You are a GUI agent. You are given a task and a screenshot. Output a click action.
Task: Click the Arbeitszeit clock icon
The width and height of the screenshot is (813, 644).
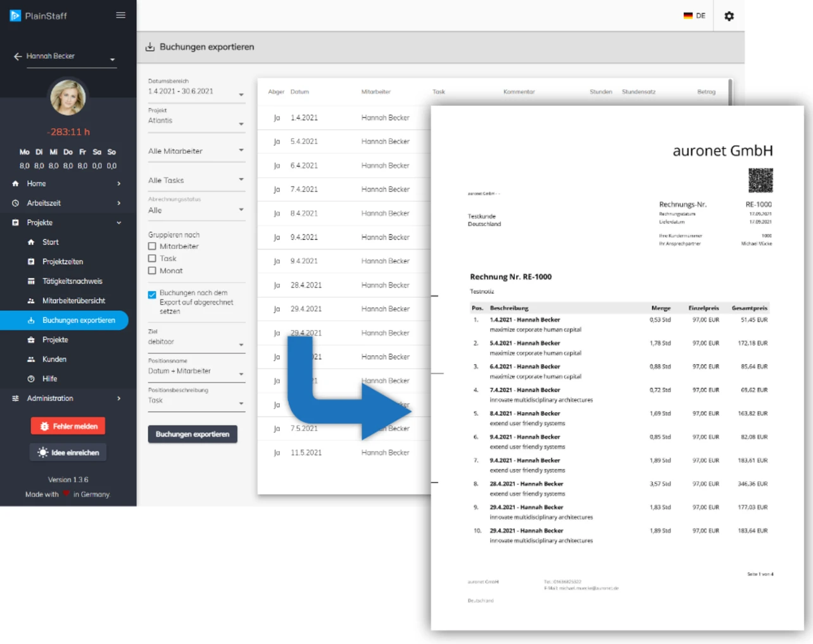[15, 203]
